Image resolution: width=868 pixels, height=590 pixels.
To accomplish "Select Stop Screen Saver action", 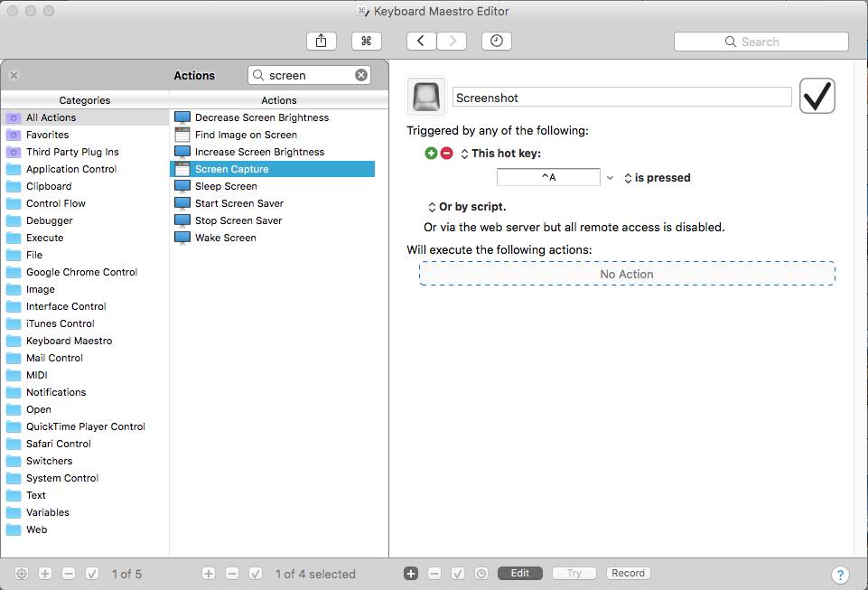I will (x=273, y=220).
